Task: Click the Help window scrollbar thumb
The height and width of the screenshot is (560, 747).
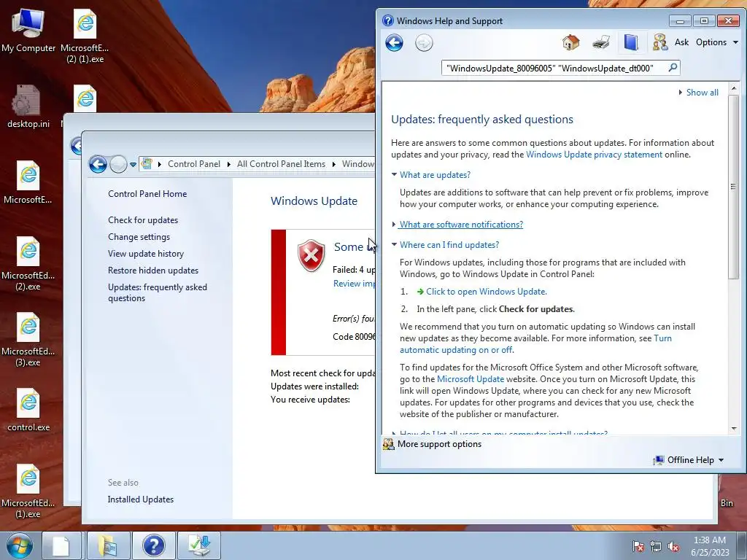Action: coord(734,186)
